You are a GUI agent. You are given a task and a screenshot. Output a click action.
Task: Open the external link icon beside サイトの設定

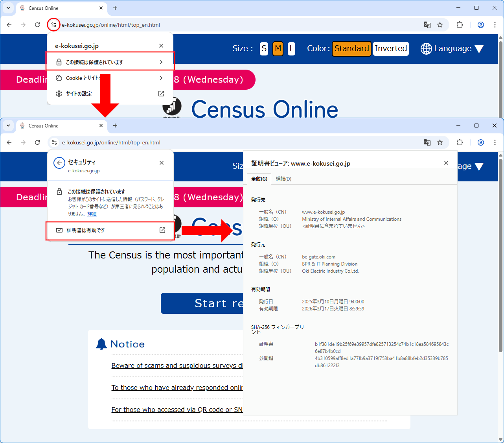[x=161, y=94]
